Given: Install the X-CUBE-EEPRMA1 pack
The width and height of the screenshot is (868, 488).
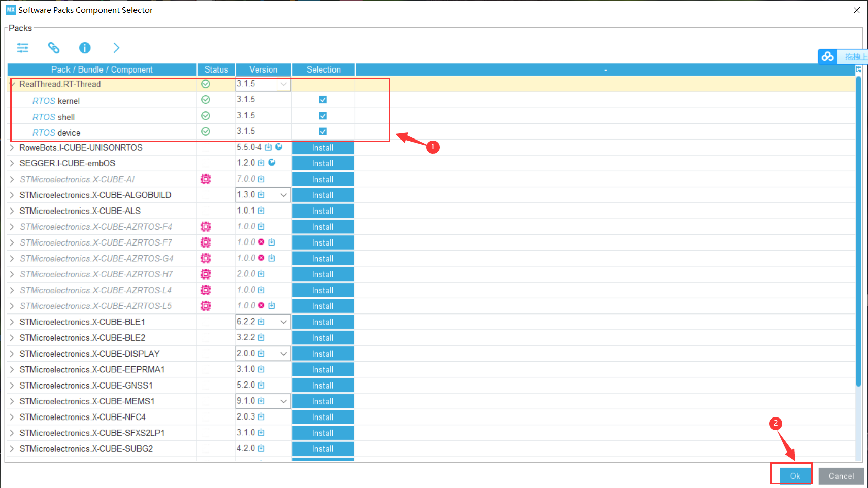Looking at the screenshot, I should (323, 370).
